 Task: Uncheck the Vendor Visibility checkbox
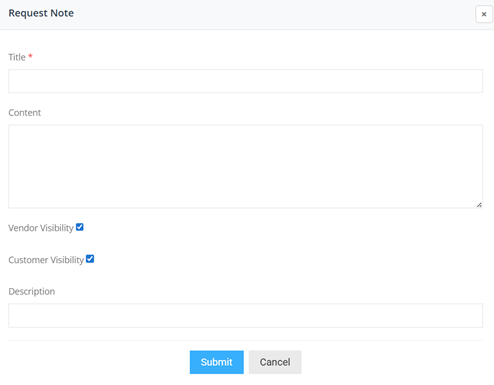coord(80,227)
